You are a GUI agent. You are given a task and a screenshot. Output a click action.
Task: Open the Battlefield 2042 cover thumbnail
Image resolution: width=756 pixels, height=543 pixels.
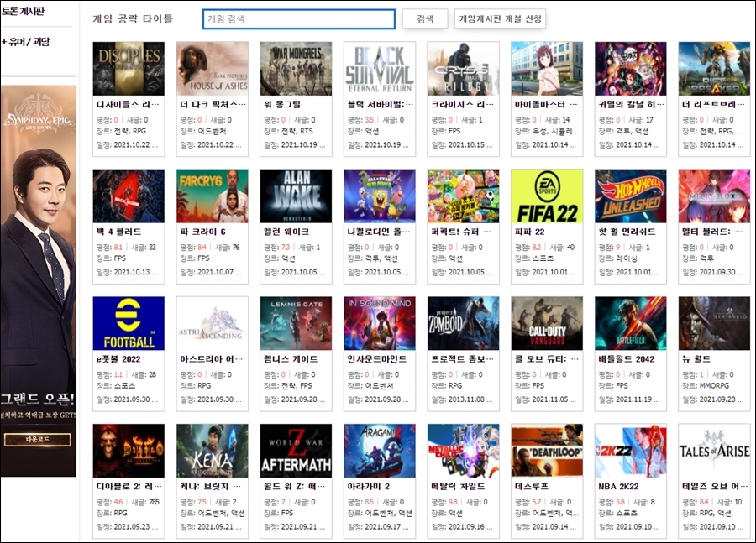tap(631, 323)
